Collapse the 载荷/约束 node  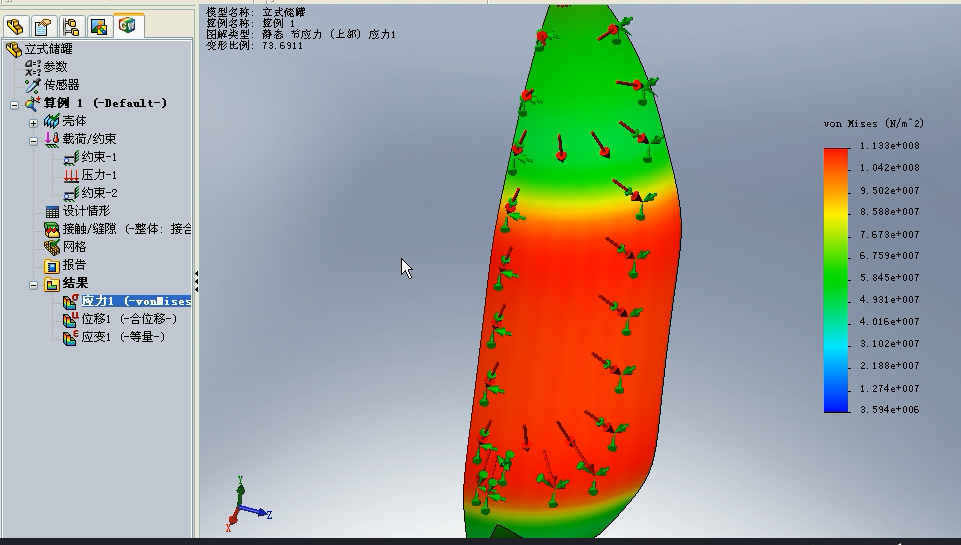click(x=34, y=141)
